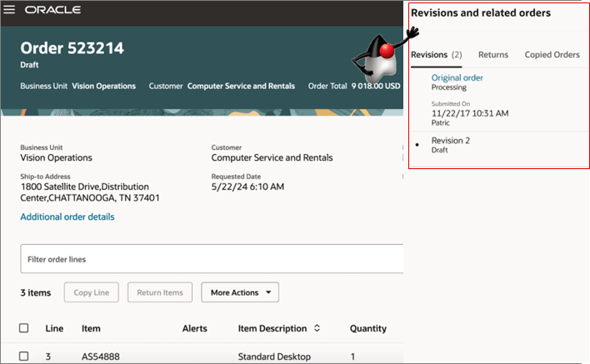Click the Item column header
Viewport: 590px width, 364px height.
pyautogui.click(x=91, y=329)
